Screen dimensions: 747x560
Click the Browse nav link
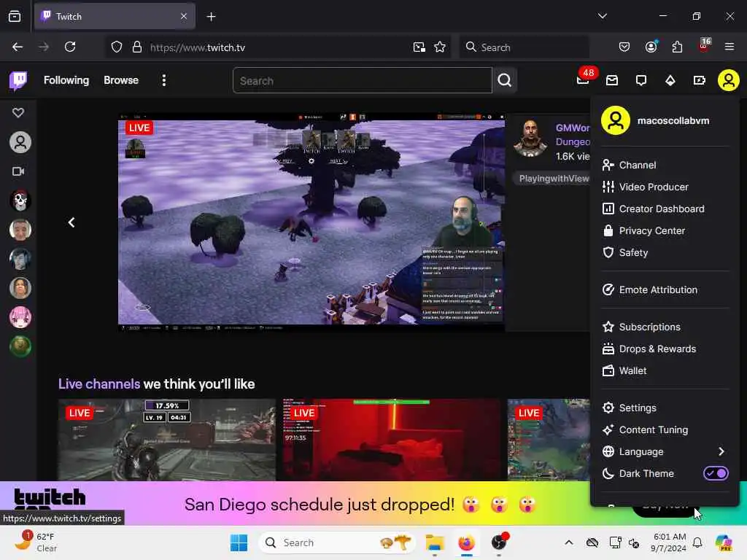pyautogui.click(x=121, y=80)
